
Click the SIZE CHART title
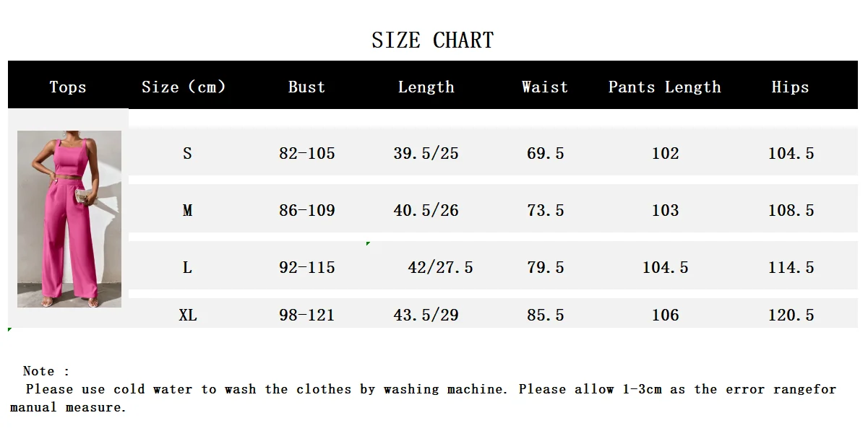click(x=432, y=40)
